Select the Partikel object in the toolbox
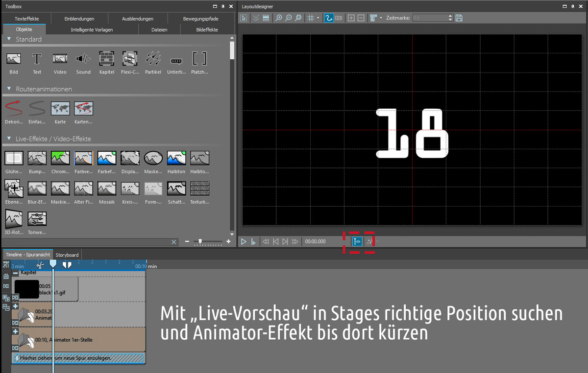The image size is (588, 373). click(x=153, y=59)
